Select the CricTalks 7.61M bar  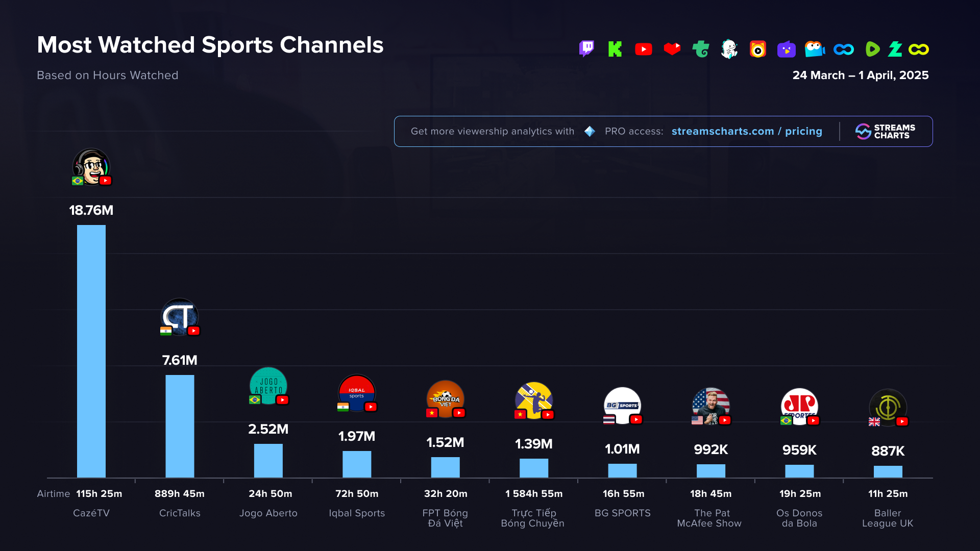coord(180,427)
